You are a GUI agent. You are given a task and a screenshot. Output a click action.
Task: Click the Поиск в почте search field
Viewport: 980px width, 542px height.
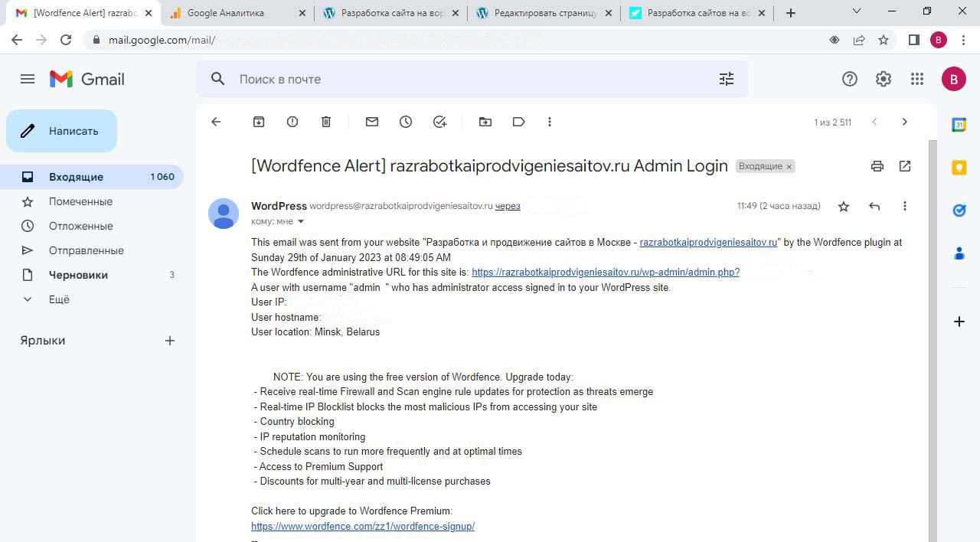459,79
